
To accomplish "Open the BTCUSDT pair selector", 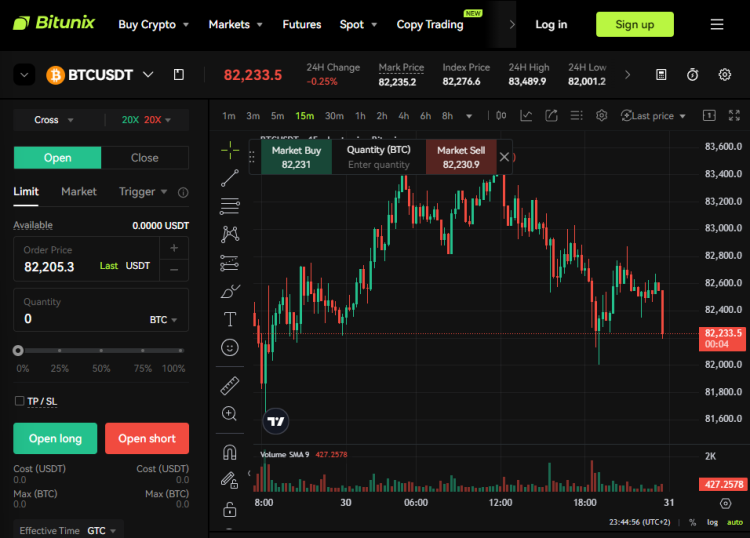I will pos(100,75).
